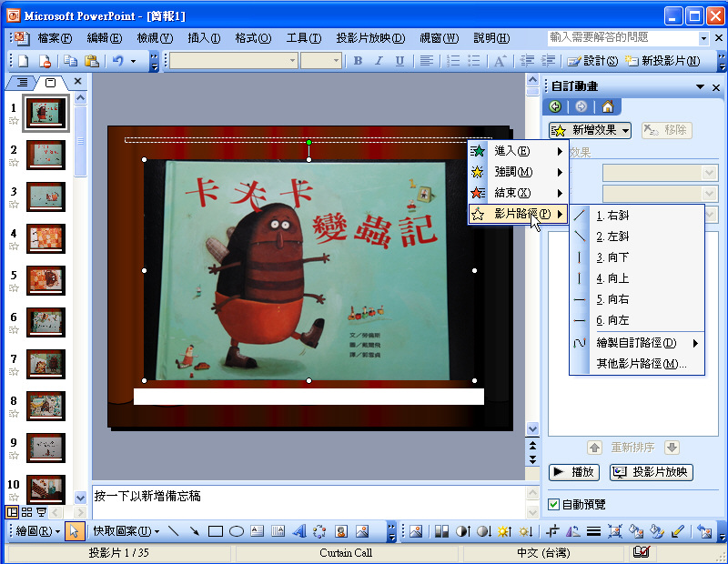
Task: Open the 新增效果 dropdown button
Action: point(590,130)
